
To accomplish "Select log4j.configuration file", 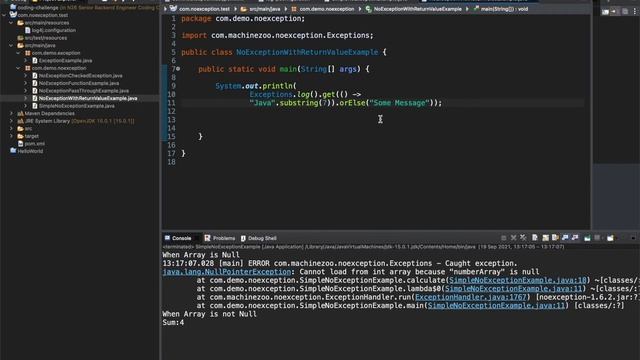I will [53, 30].
